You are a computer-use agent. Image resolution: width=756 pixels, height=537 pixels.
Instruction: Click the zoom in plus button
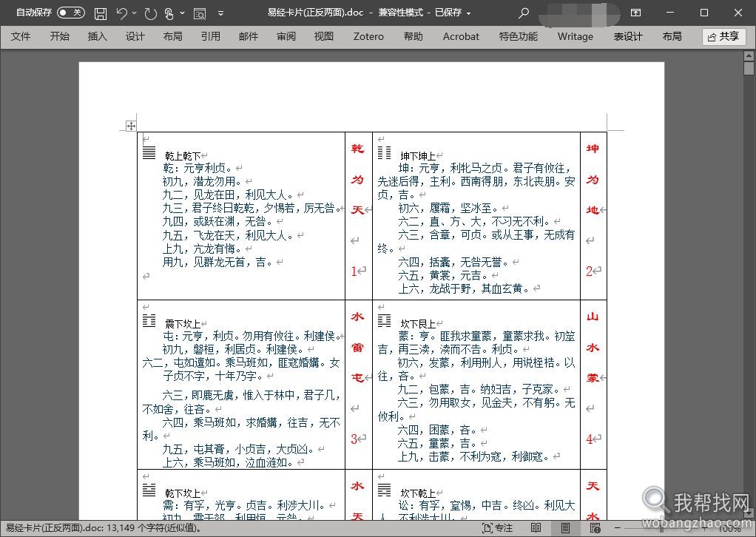[704, 528]
